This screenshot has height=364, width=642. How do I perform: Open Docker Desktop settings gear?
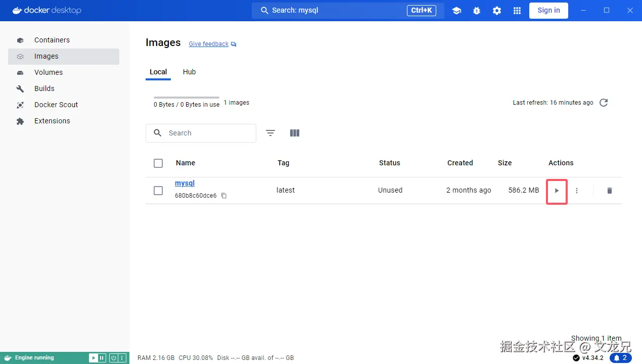[x=496, y=10]
